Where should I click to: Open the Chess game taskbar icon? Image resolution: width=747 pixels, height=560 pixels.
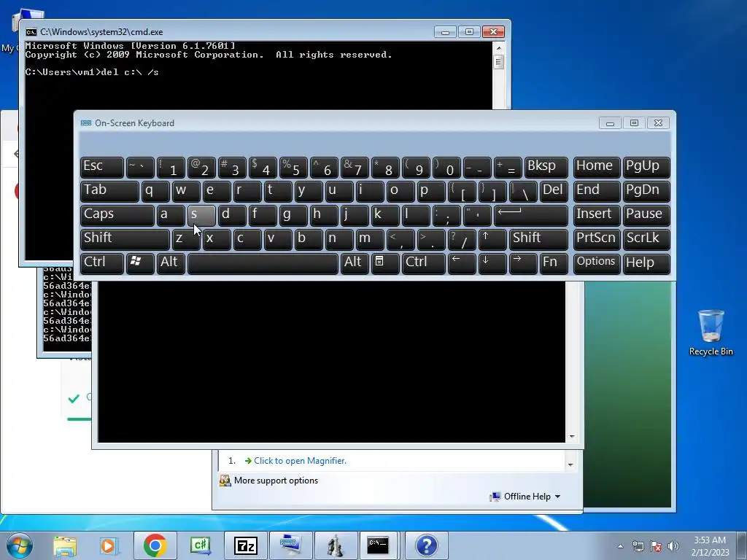pyautogui.click(x=336, y=545)
